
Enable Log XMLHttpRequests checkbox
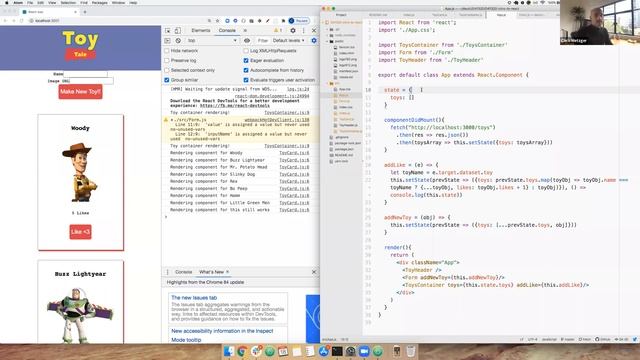click(246, 51)
